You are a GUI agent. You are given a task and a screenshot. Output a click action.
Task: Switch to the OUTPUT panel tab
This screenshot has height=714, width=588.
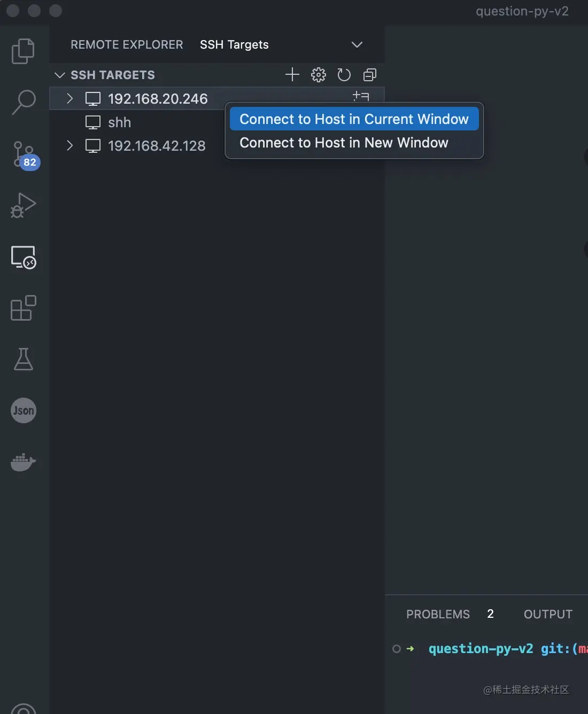[x=548, y=615]
